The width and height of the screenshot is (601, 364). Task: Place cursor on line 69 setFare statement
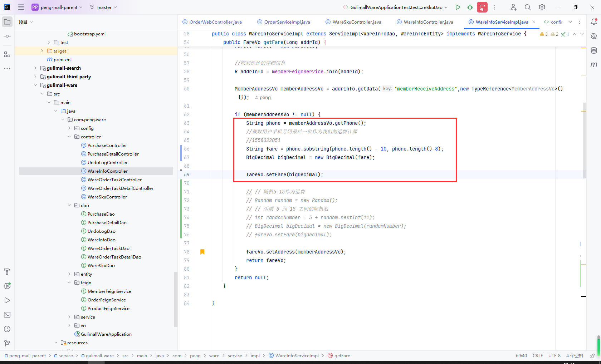(x=284, y=174)
